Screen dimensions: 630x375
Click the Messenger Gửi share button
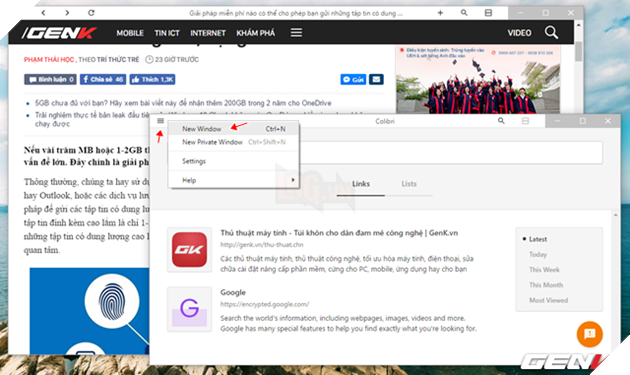353,80
